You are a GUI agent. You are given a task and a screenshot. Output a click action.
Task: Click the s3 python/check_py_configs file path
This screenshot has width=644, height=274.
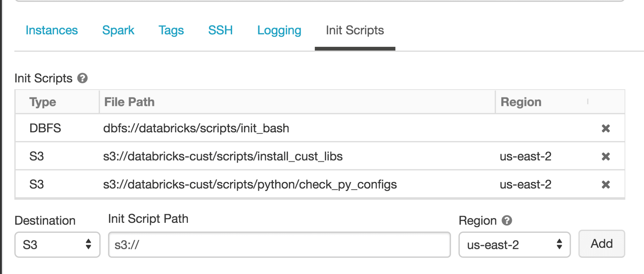[250, 184]
